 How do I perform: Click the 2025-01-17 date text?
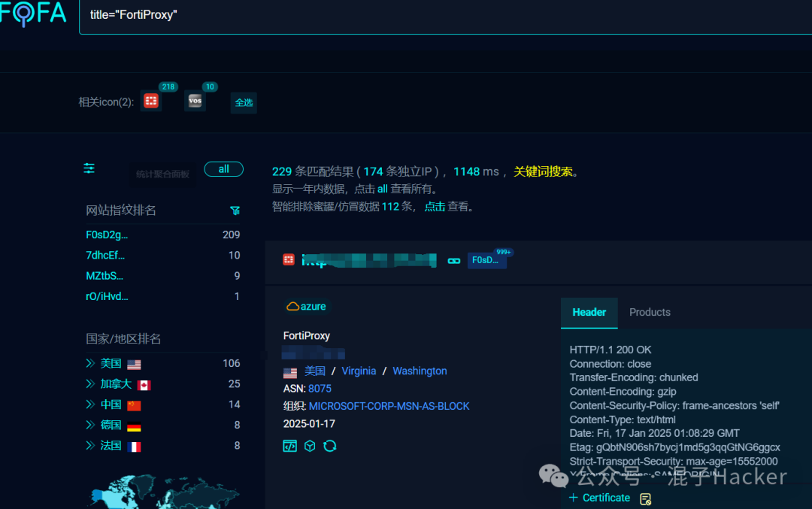(309, 423)
